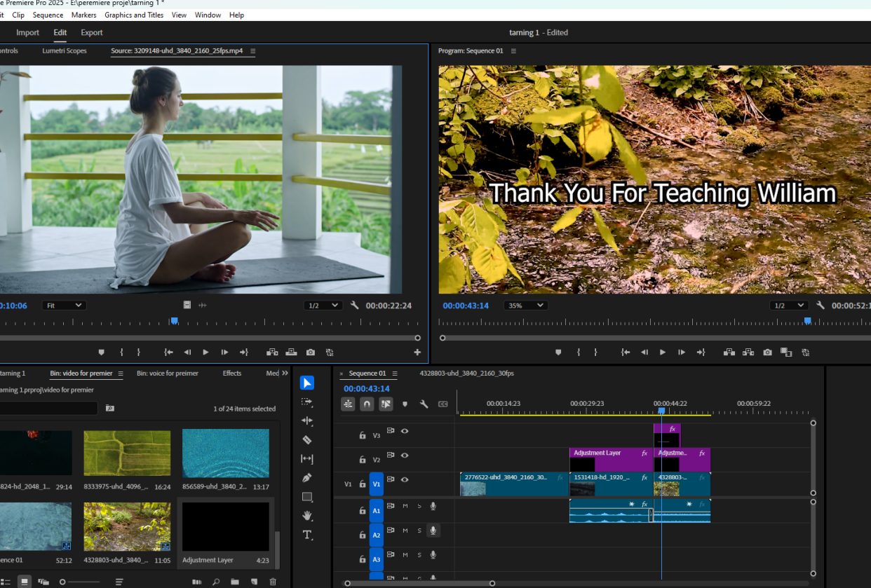Open Bin: voice for preimer tab
This screenshot has height=588, width=871.
[168, 374]
